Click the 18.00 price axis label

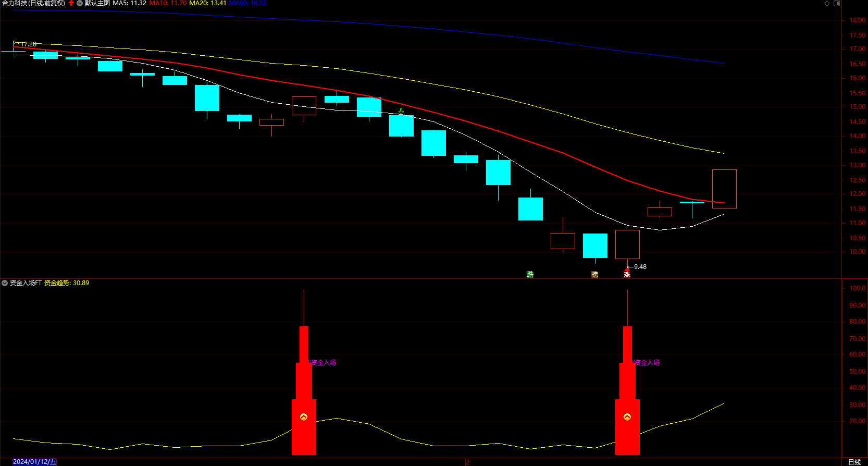858,20
